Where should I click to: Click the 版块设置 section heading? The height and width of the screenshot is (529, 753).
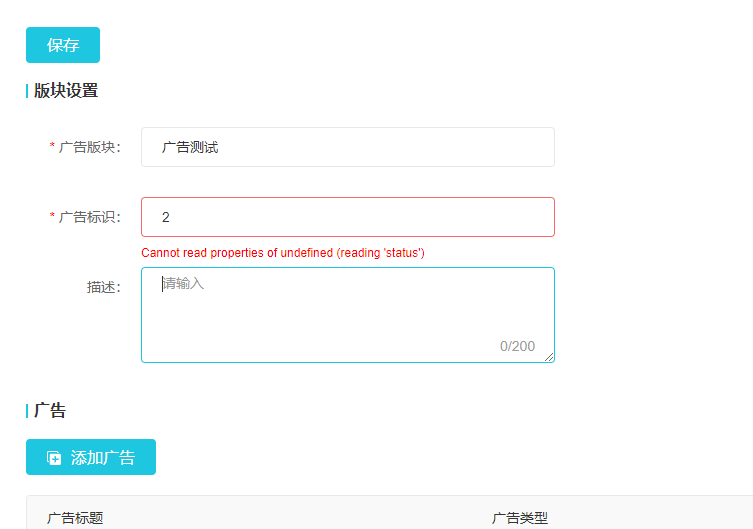click(x=66, y=91)
